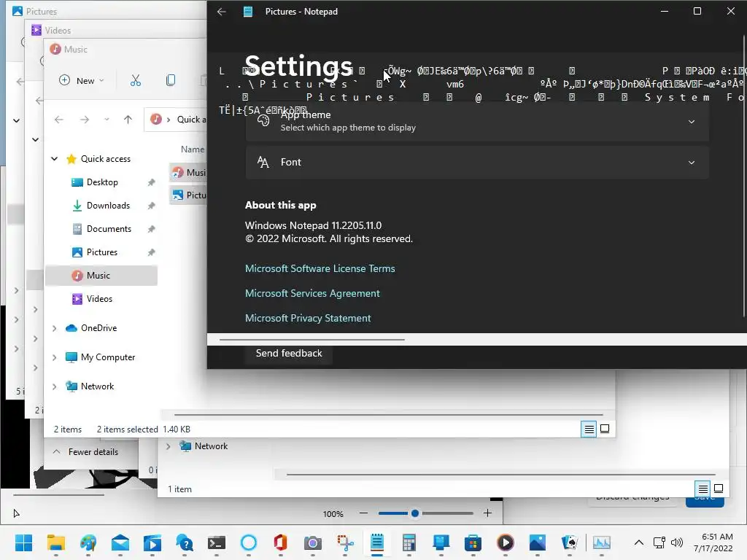Open the Windows Start menu
747x560 pixels.
(23, 542)
